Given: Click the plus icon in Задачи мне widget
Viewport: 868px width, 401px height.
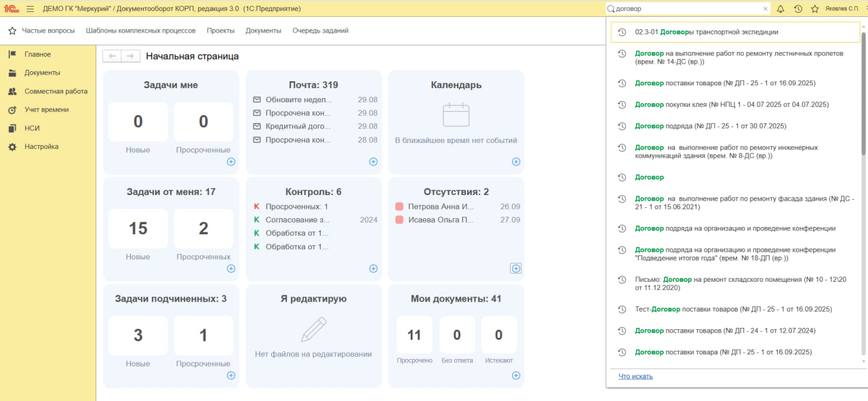Looking at the screenshot, I should coord(231,162).
